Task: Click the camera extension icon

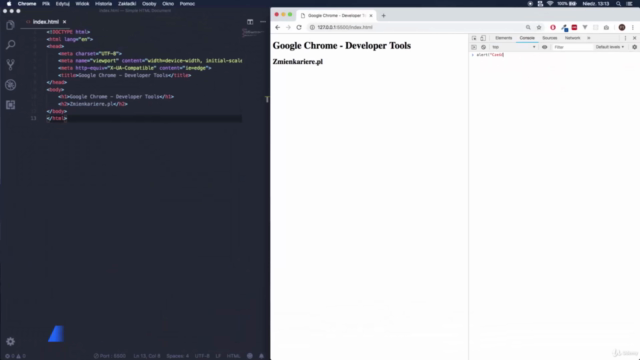Action: [606, 27]
